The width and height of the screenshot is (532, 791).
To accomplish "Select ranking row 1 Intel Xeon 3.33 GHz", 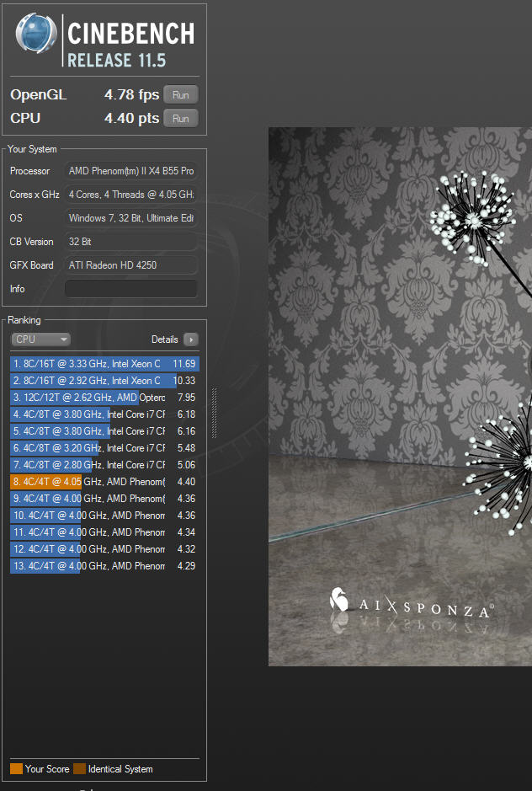I will [x=104, y=364].
